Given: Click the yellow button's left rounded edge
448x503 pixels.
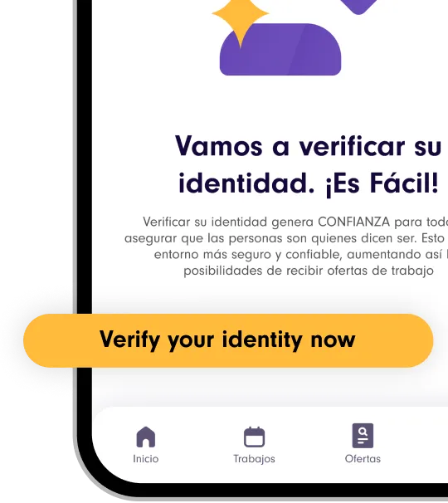Looking at the screenshot, I should coord(36,340).
